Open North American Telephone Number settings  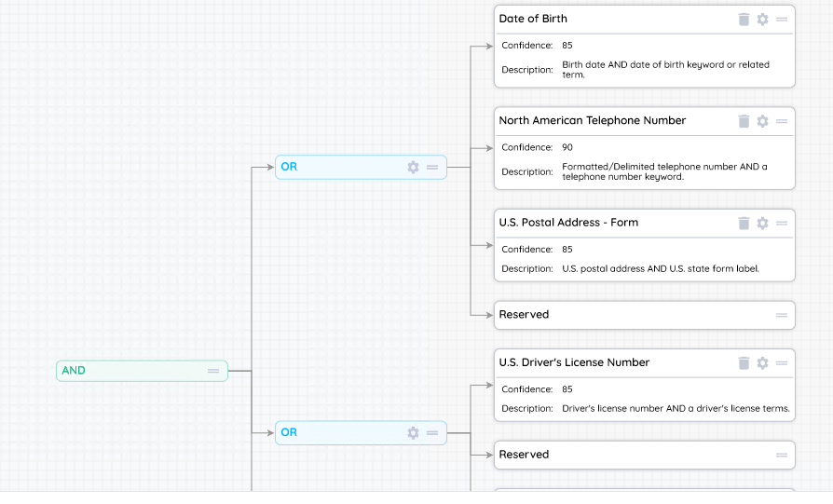click(x=762, y=121)
